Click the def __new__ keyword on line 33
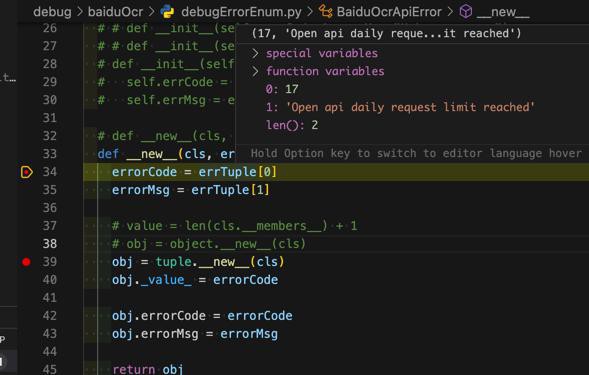 click(108, 154)
